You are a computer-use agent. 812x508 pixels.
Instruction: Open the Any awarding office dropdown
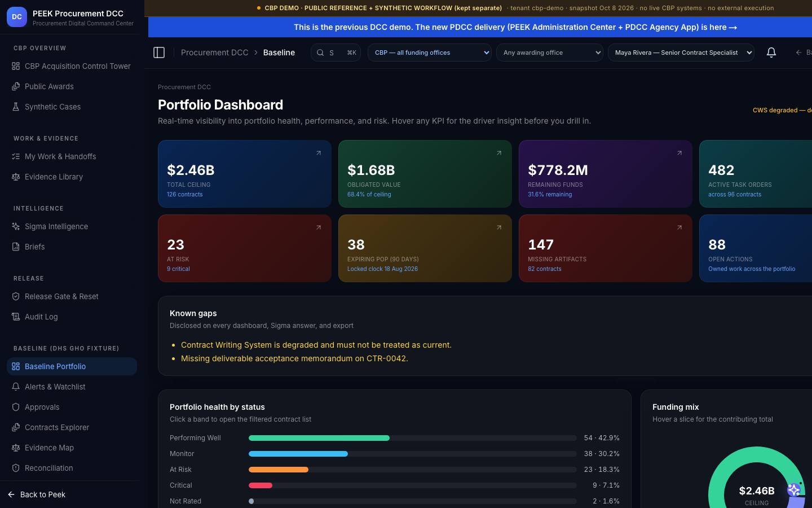(550, 52)
